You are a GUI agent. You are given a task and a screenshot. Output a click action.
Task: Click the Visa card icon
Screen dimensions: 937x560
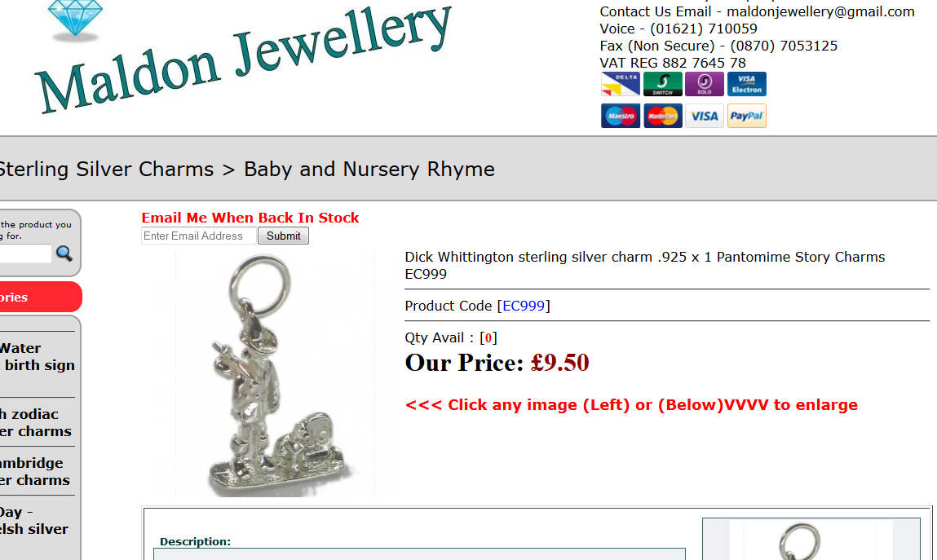[x=705, y=116]
